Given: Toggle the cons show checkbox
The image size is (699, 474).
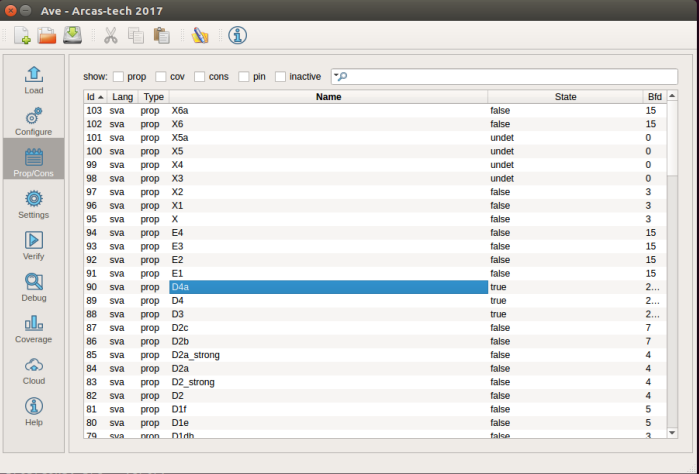Looking at the screenshot, I should tap(199, 77).
